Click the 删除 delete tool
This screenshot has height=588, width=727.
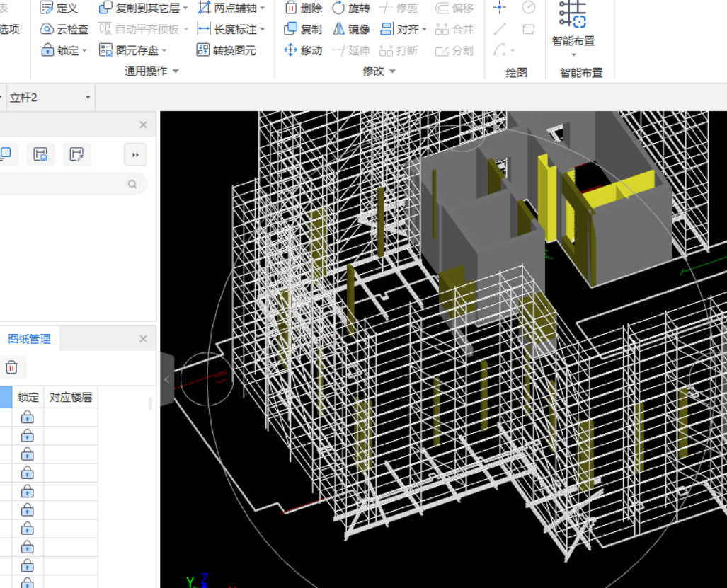[x=303, y=8]
